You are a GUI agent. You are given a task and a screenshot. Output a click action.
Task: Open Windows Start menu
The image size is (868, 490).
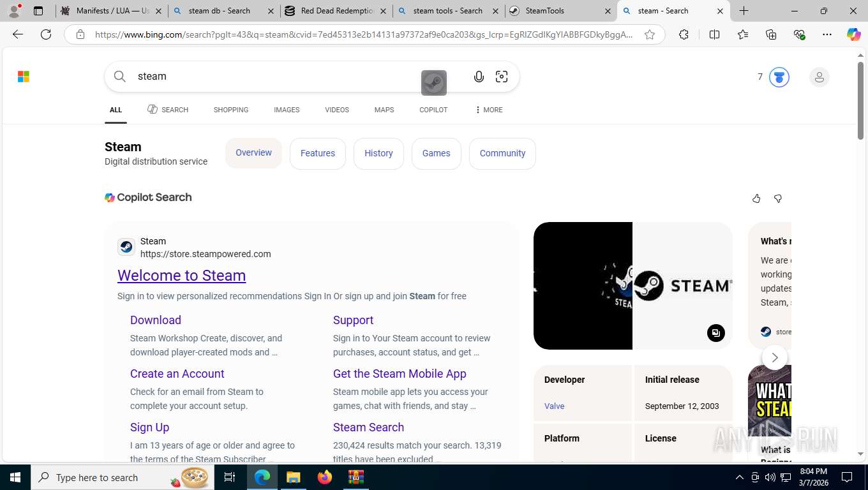15,477
